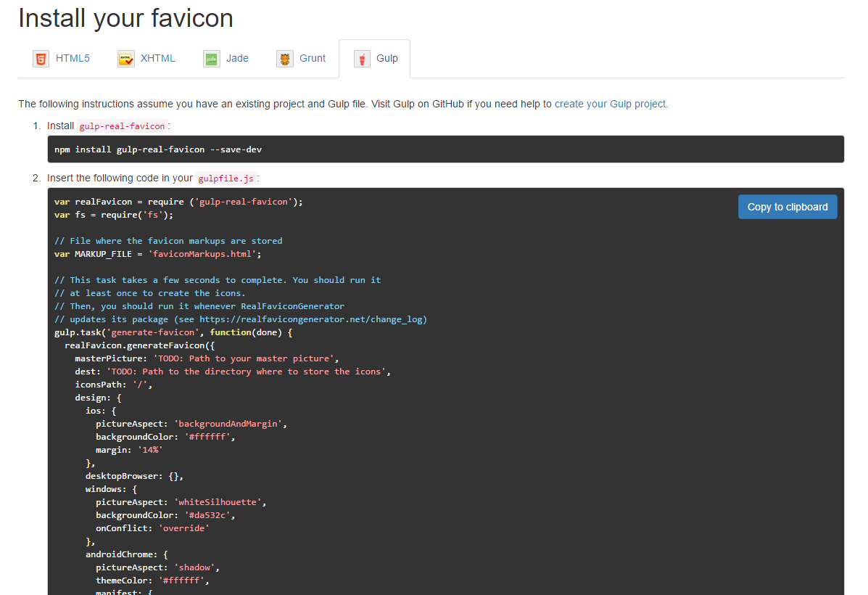Click the gulpfile.js inline code label
Screen dimensions: 868x595
click(226, 178)
